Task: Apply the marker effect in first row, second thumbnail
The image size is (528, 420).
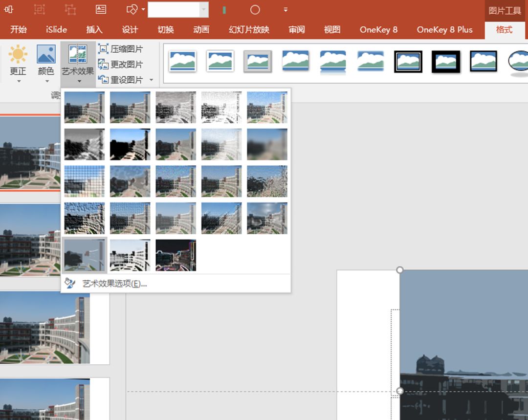Action: click(x=130, y=107)
